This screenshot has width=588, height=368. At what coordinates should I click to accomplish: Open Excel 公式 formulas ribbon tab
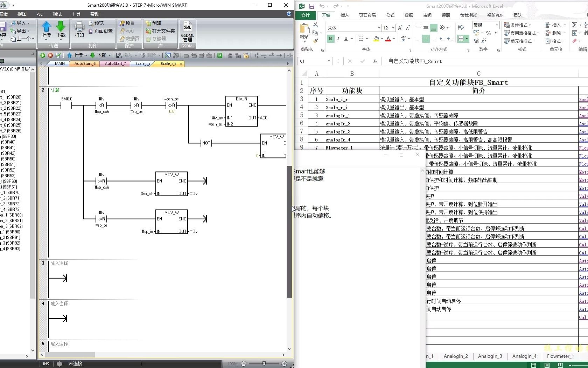pyautogui.click(x=390, y=15)
